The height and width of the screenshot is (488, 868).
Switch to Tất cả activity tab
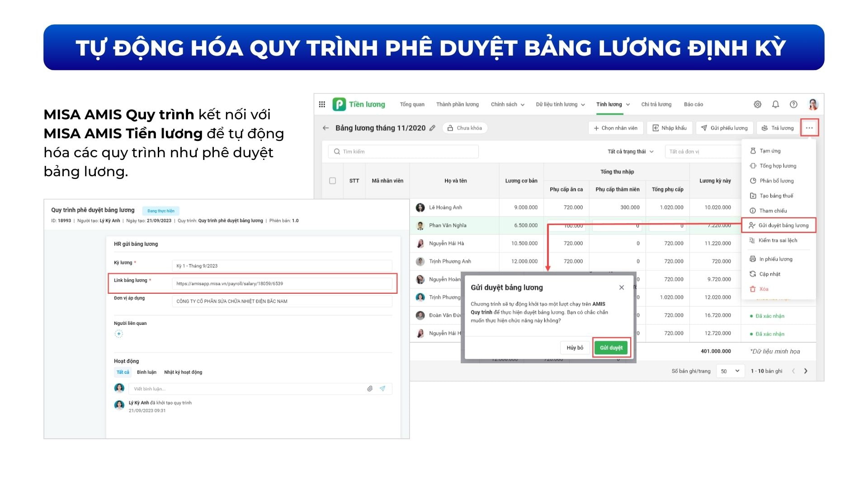coord(123,372)
